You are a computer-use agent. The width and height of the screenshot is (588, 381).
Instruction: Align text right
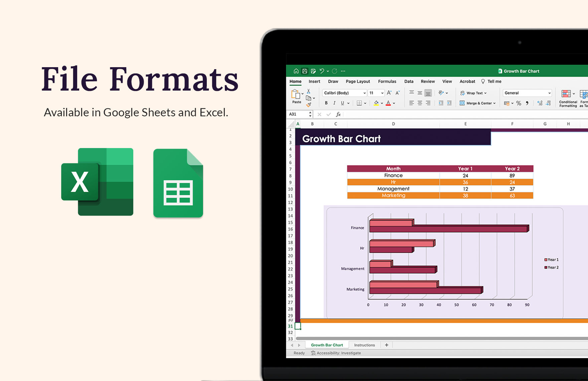point(428,103)
